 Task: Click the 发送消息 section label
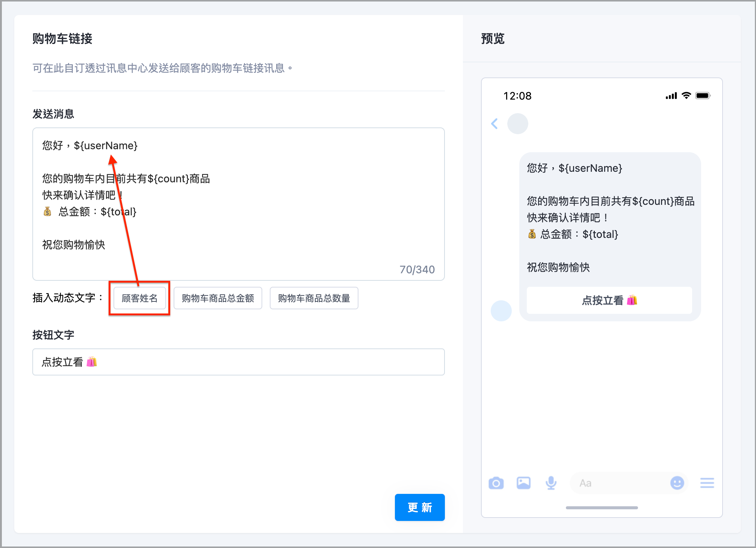coord(53,114)
